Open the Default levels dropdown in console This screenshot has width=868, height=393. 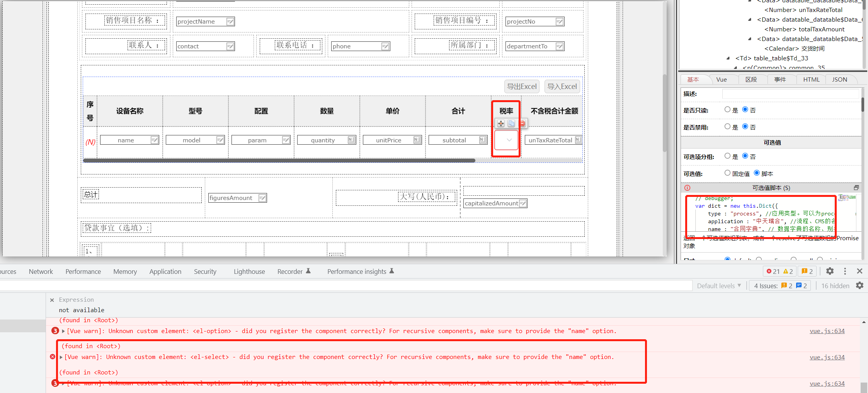pyautogui.click(x=719, y=286)
